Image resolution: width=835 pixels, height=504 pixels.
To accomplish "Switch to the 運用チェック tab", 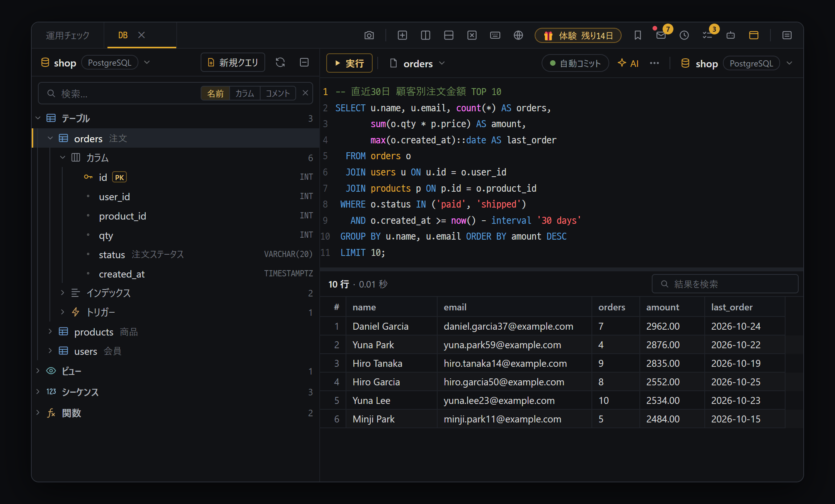I will [x=68, y=35].
